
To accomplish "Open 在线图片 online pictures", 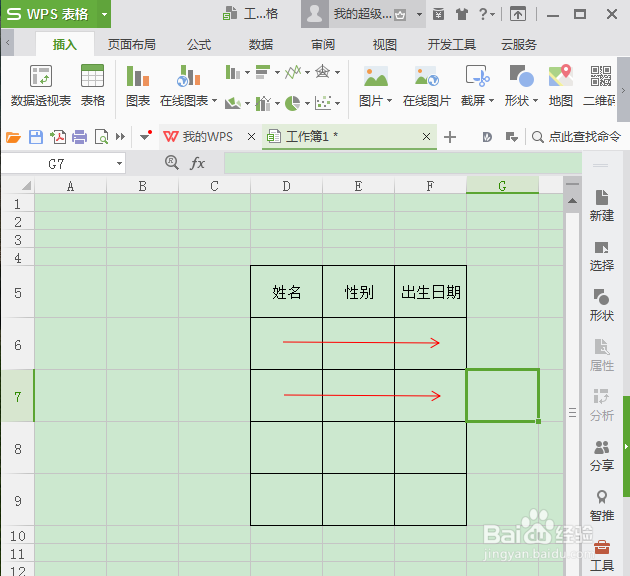I will click(427, 86).
